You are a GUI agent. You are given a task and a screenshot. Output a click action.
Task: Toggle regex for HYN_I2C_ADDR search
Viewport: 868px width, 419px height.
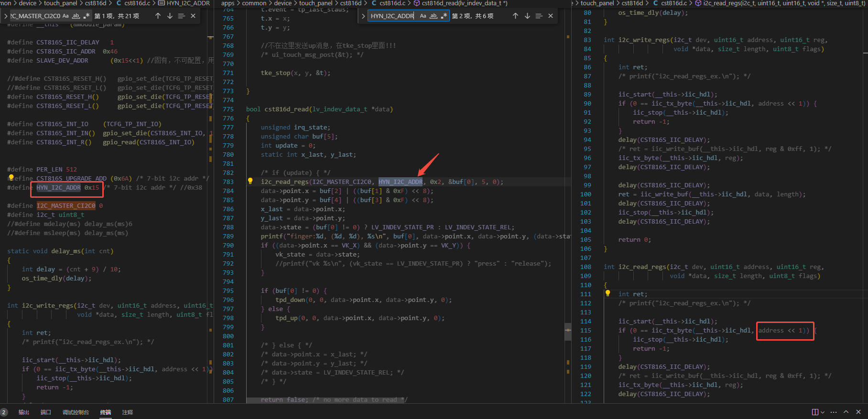pyautogui.click(x=444, y=16)
